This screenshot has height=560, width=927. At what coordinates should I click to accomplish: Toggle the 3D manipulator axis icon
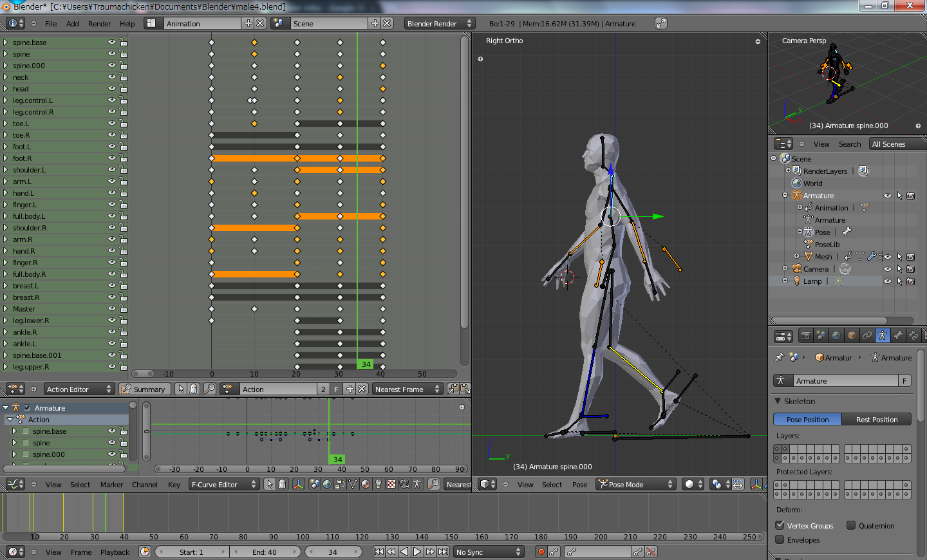click(x=758, y=484)
